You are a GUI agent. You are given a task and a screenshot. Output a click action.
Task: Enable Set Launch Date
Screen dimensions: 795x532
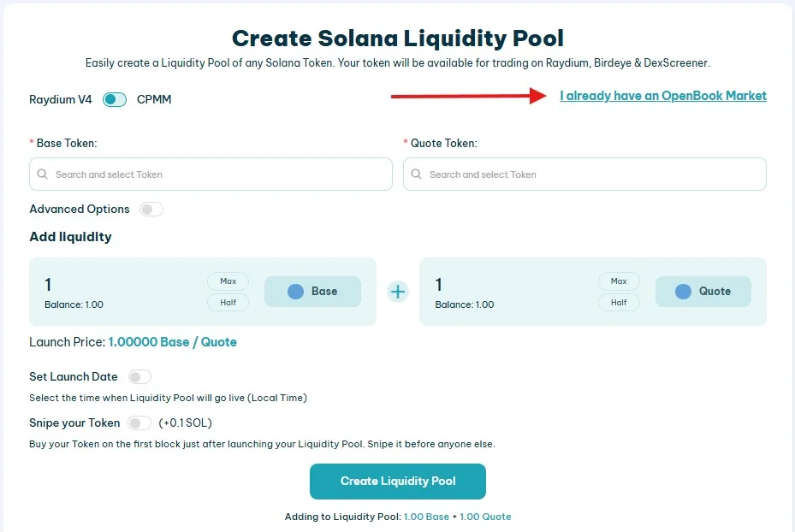139,376
